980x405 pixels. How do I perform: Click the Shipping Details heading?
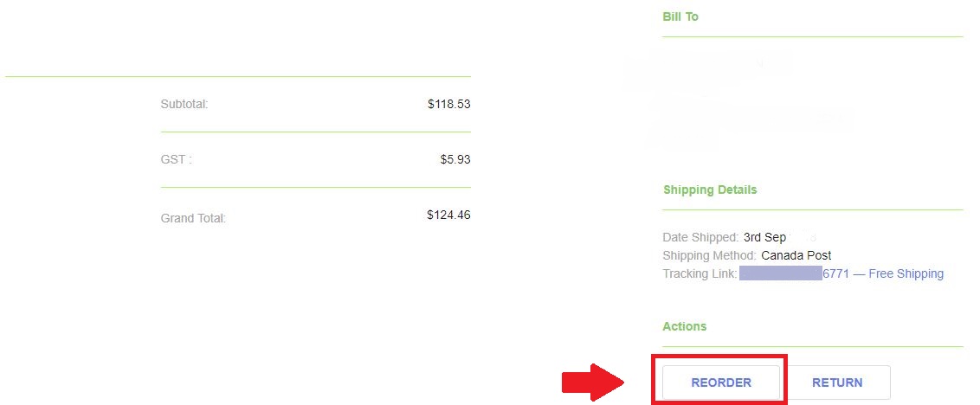(x=710, y=190)
